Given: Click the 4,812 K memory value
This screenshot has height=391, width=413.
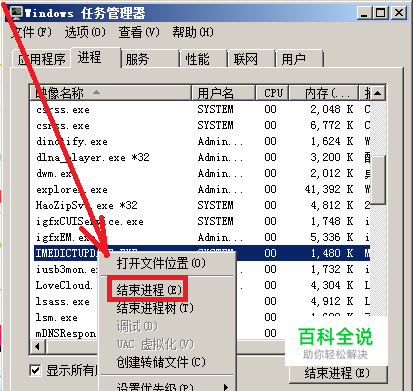Looking at the screenshot, I should pos(332,205).
